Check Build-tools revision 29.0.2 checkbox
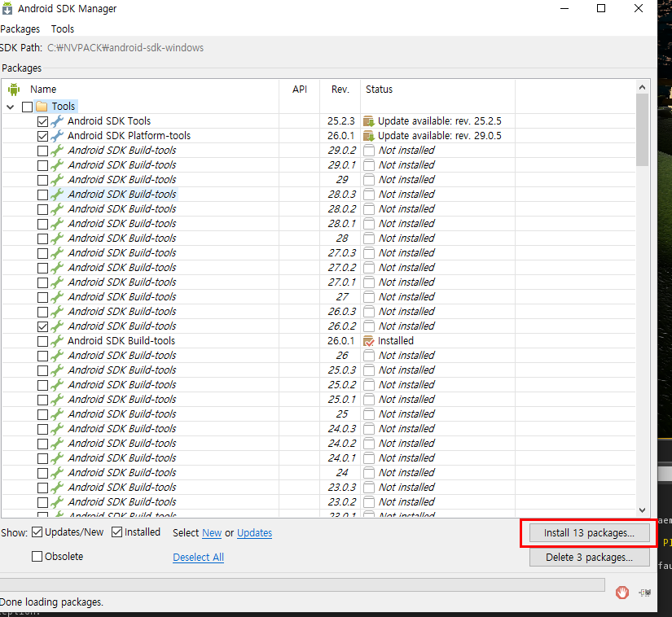 click(x=42, y=151)
